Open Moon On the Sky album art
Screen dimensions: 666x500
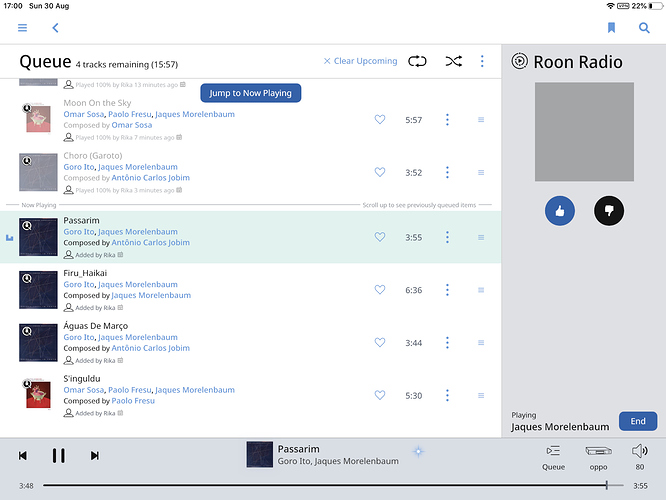pyautogui.click(x=38, y=118)
